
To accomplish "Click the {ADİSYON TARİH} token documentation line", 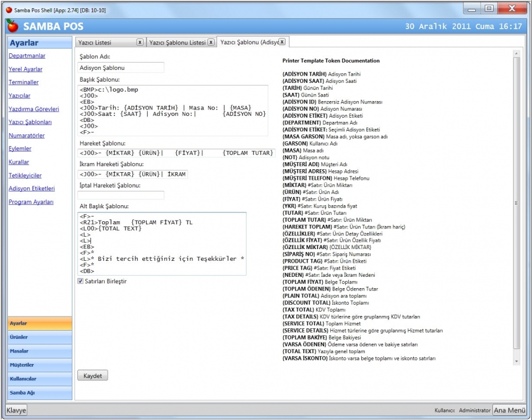I will click(x=322, y=74).
